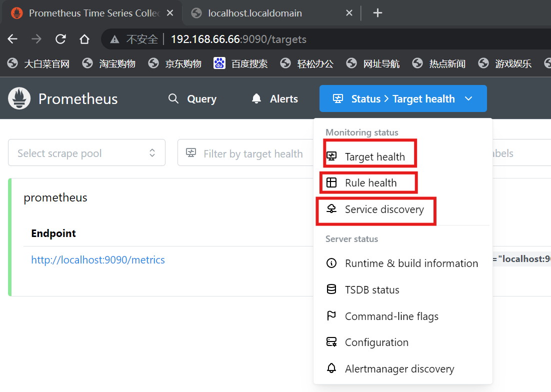551x392 pixels.
Task: Open a new browser tab
Action: [378, 13]
